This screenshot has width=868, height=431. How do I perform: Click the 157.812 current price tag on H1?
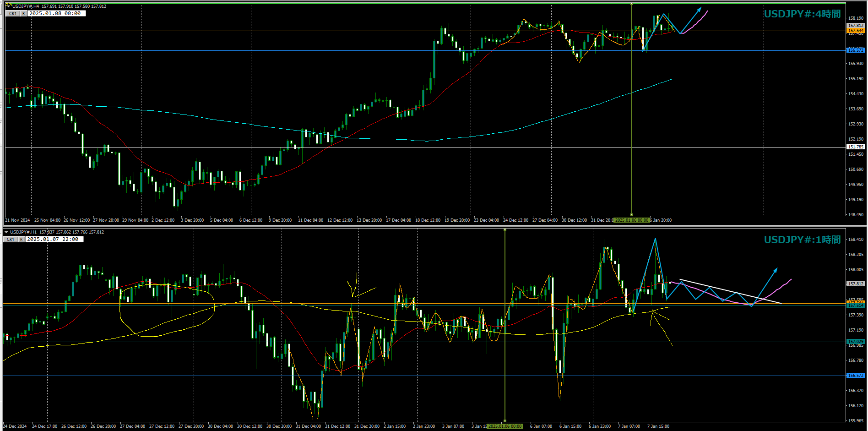click(x=856, y=284)
